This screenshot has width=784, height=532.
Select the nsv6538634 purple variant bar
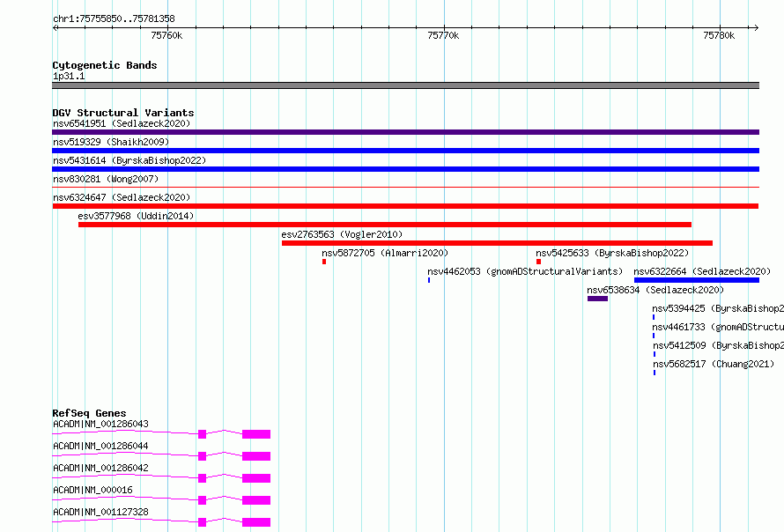click(x=597, y=299)
